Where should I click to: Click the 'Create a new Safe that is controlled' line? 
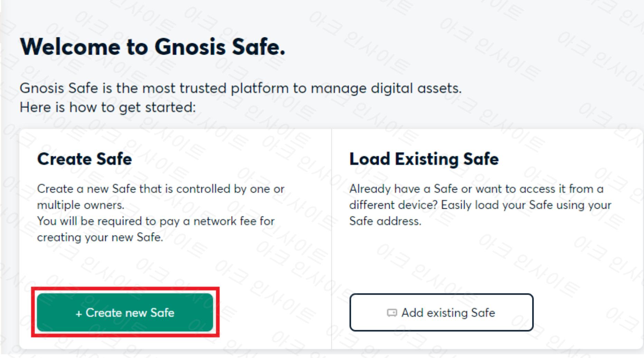(x=161, y=189)
